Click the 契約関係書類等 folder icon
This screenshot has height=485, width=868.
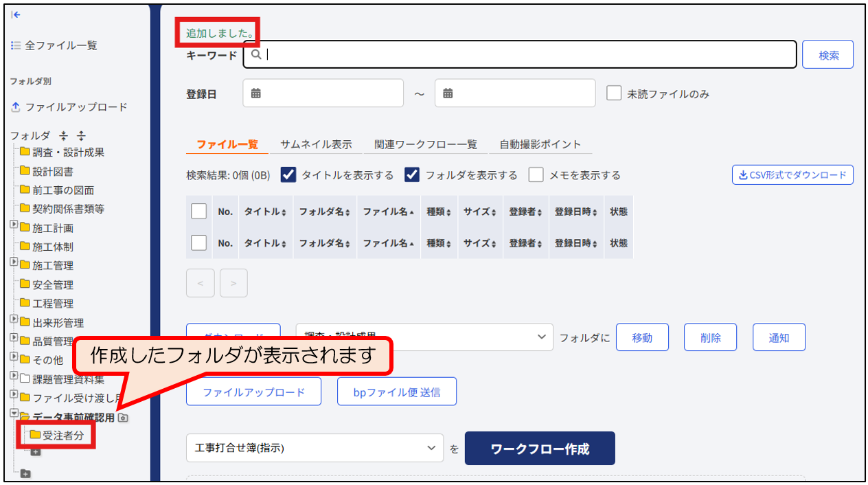pyautogui.click(x=25, y=208)
